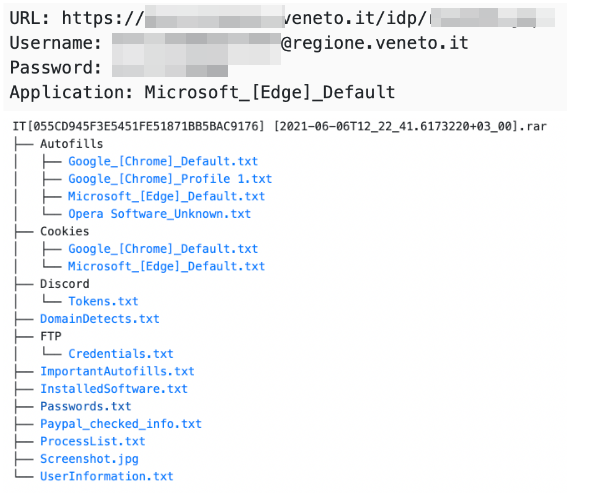The width and height of the screenshot is (606, 503).
Task: Open the Screenshot.jpg image link
Action: [89, 459]
